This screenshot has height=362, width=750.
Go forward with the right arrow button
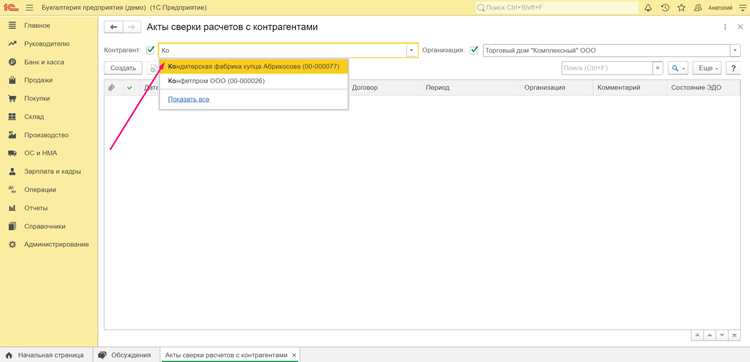pyautogui.click(x=132, y=27)
